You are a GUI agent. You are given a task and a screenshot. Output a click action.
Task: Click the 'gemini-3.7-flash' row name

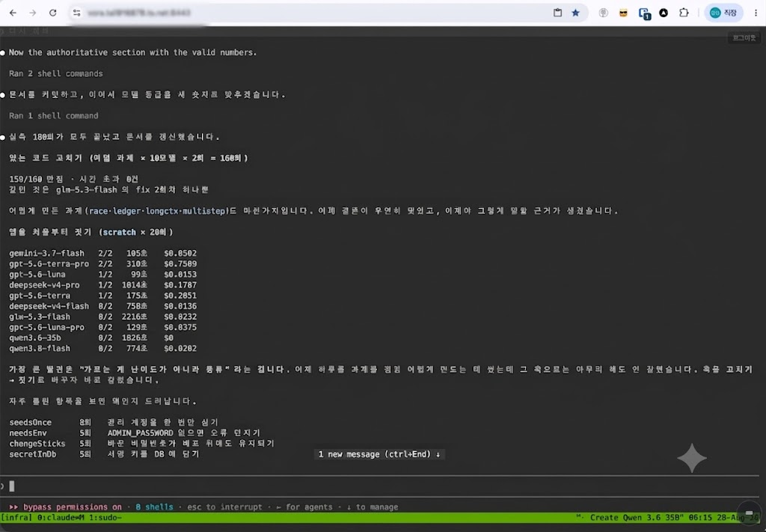(x=46, y=253)
